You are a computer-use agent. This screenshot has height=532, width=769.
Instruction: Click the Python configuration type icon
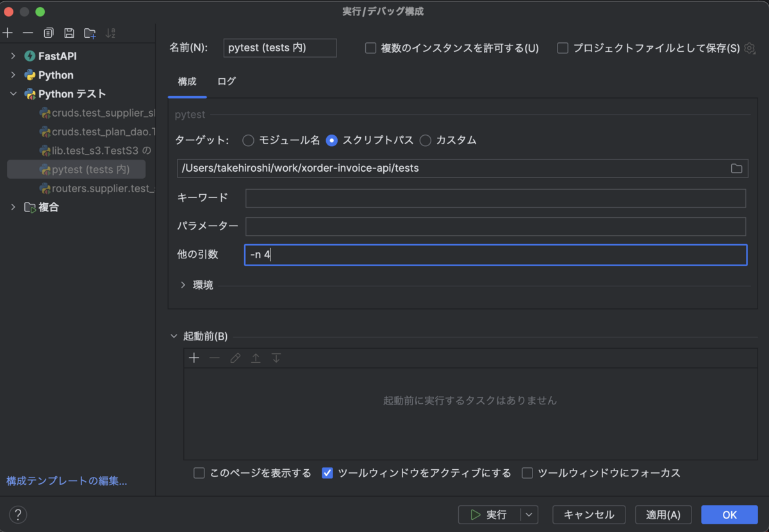29,75
